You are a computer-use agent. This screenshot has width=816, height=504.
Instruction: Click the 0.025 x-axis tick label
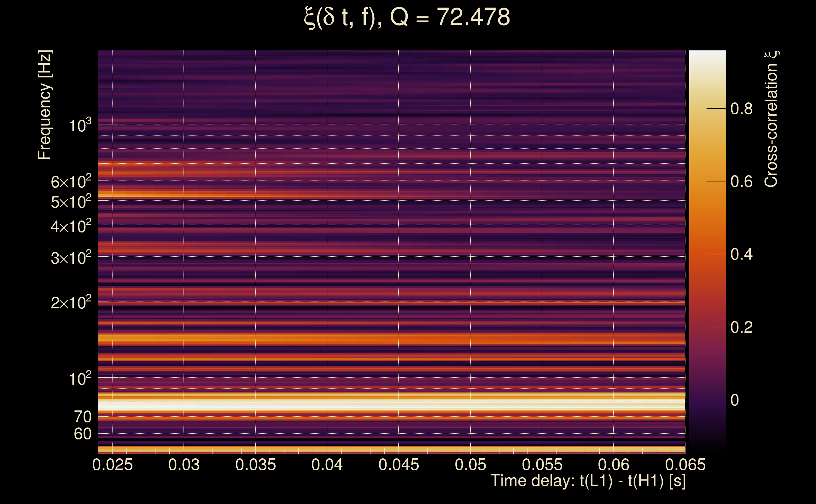point(113,465)
